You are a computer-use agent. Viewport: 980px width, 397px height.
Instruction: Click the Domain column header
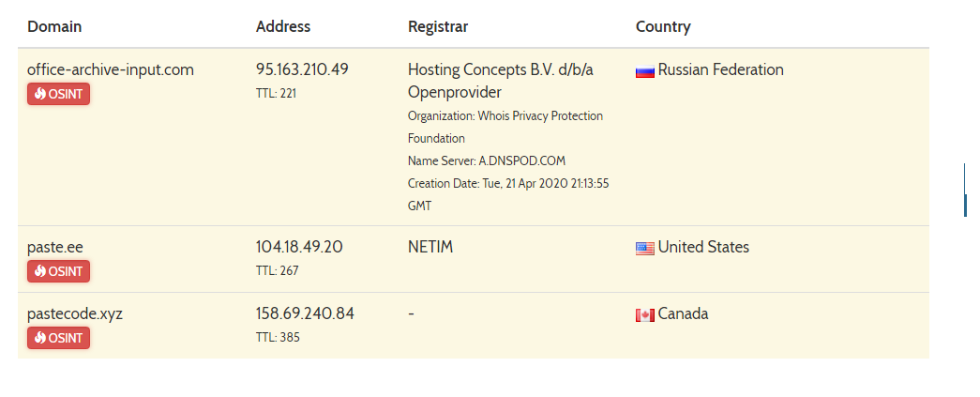[54, 27]
